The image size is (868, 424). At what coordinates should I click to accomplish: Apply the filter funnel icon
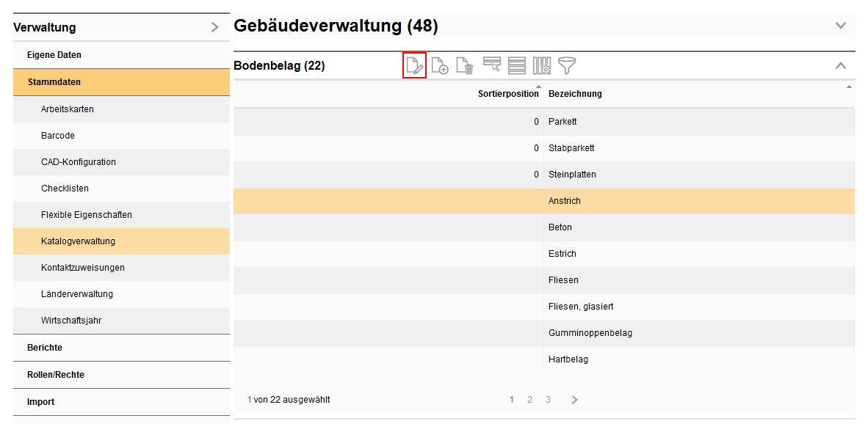567,65
